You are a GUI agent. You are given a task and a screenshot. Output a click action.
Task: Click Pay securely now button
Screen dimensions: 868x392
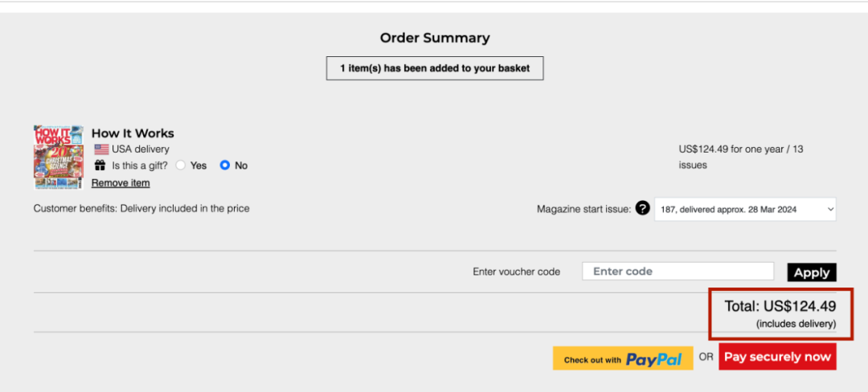point(777,357)
